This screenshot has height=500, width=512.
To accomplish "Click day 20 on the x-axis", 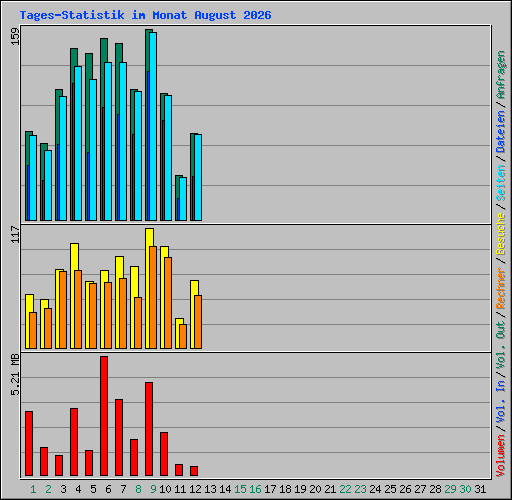I will tap(315, 489).
